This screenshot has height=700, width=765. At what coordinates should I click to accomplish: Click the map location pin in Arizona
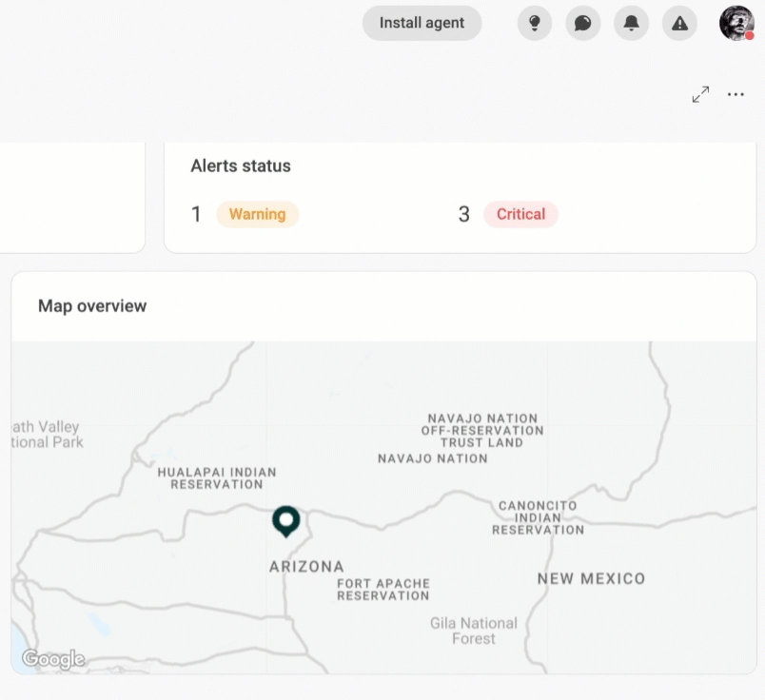pos(285,521)
